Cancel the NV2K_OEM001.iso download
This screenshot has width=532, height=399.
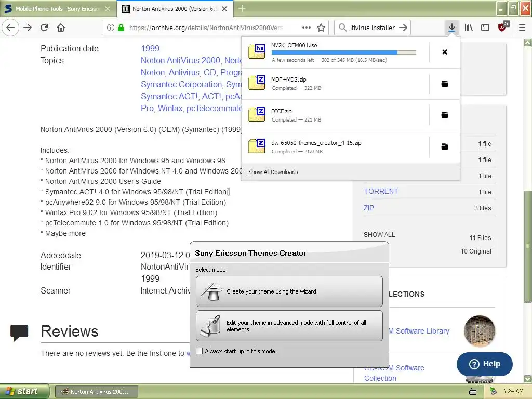click(445, 52)
